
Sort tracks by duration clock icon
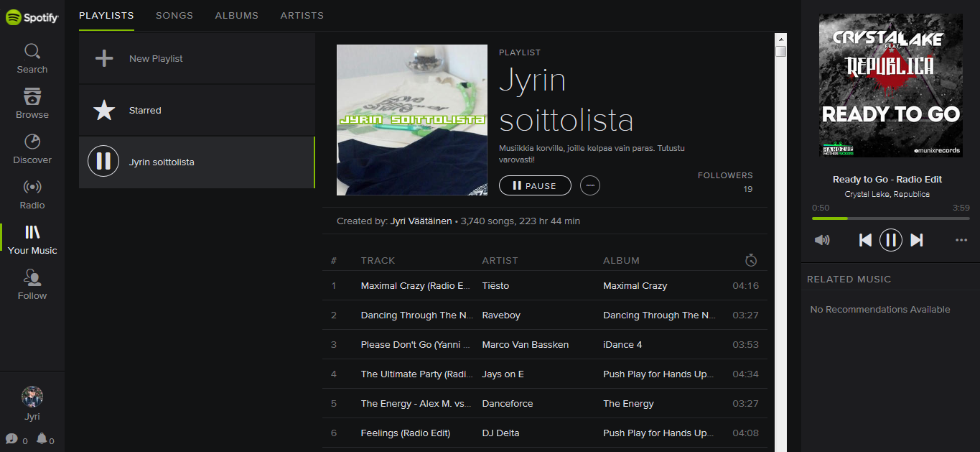[751, 260]
